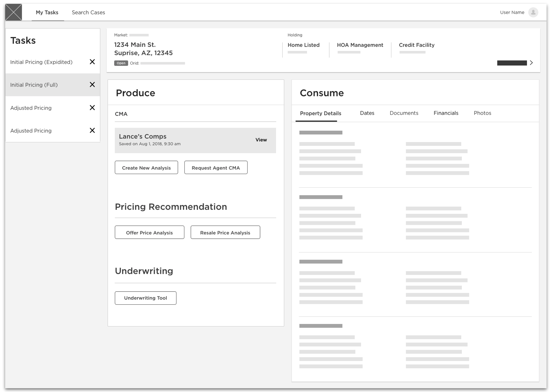Viewport: 552px width, 392px height.
Task: Close the Initial Pricing (Expidited) task
Action: pos(92,62)
